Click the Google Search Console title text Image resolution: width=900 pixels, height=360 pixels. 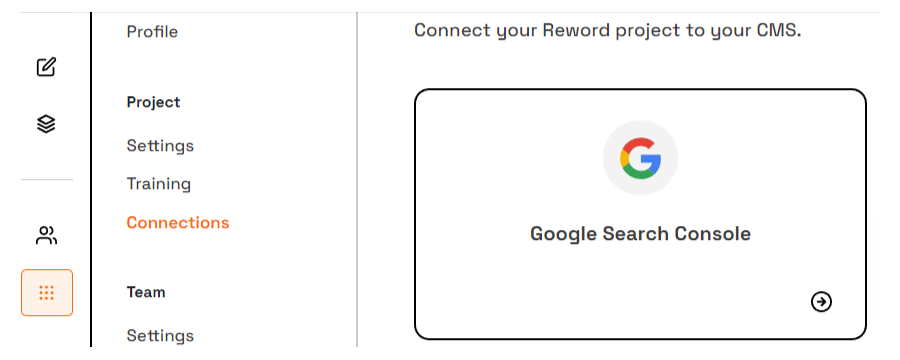[x=640, y=234]
